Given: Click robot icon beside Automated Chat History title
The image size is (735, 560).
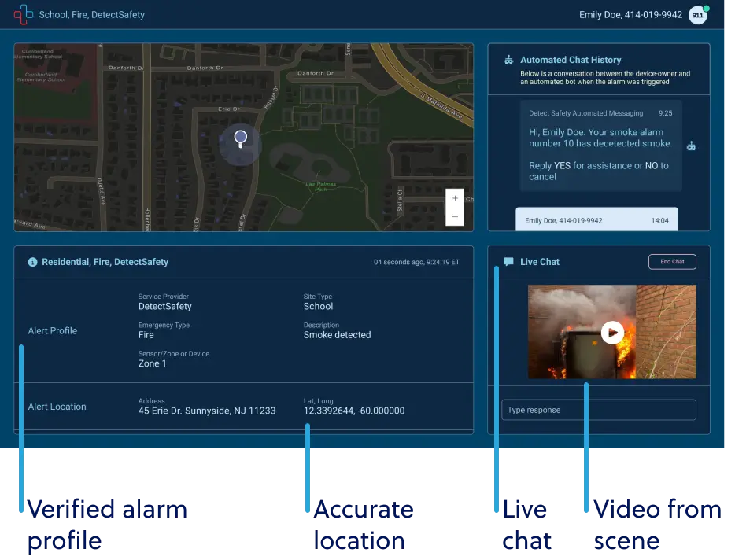Looking at the screenshot, I should coord(508,60).
